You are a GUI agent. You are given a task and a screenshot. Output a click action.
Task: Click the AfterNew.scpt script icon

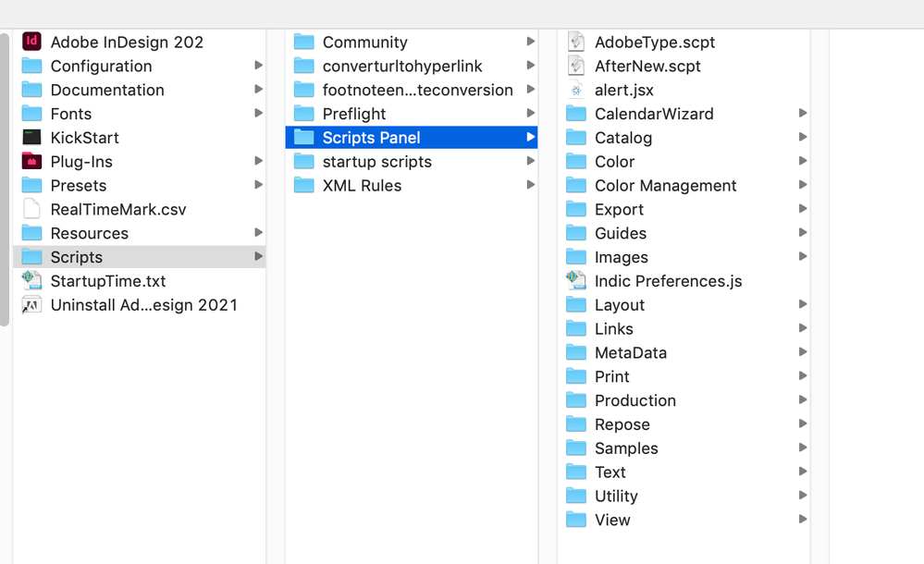point(576,66)
